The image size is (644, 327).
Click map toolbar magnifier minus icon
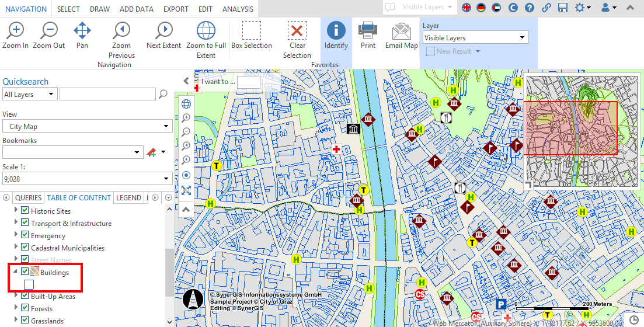click(186, 132)
